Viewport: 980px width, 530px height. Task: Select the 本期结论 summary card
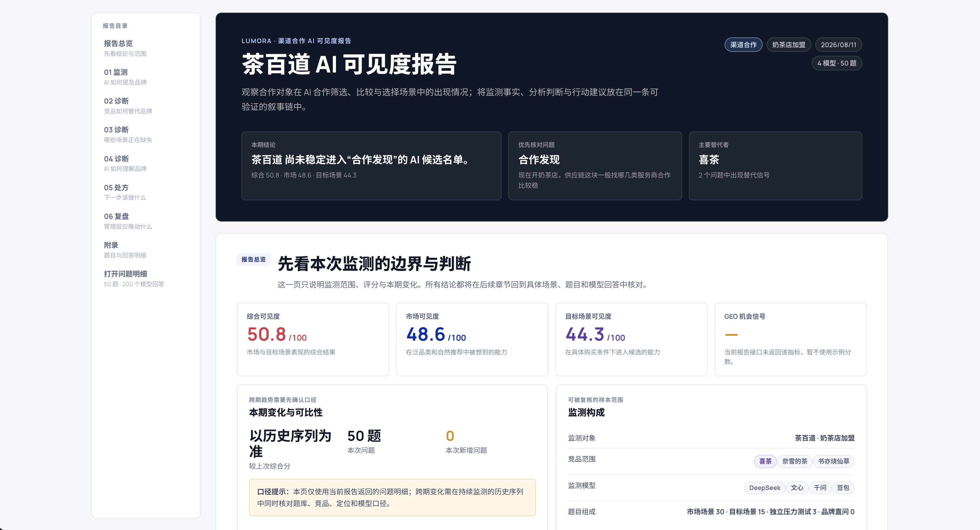[371, 166]
